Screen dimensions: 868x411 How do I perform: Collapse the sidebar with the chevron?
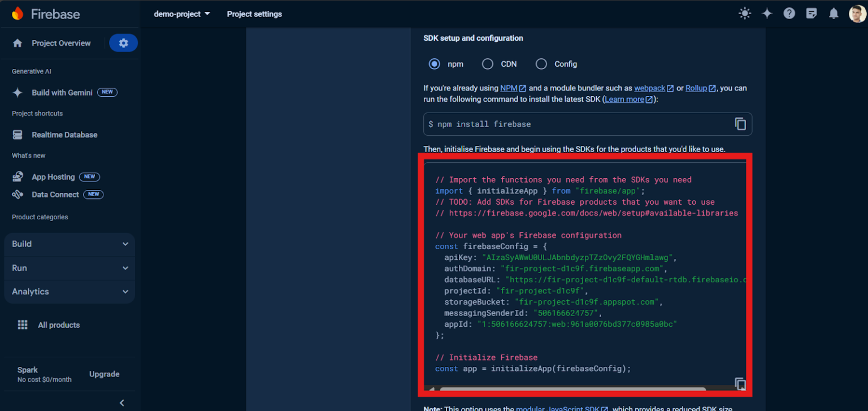[121, 403]
